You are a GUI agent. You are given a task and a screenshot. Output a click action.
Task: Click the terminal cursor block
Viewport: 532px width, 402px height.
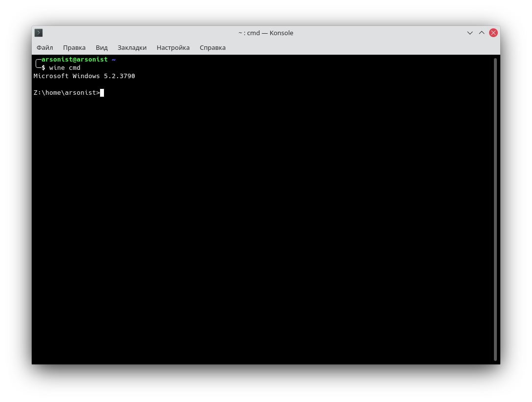[x=102, y=93]
